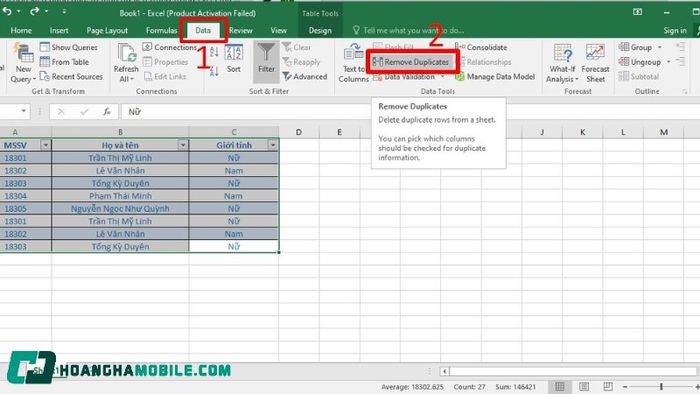The width and height of the screenshot is (700, 394).
Task: Click Forecast Sheet
Action: click(x=595, y=63)
